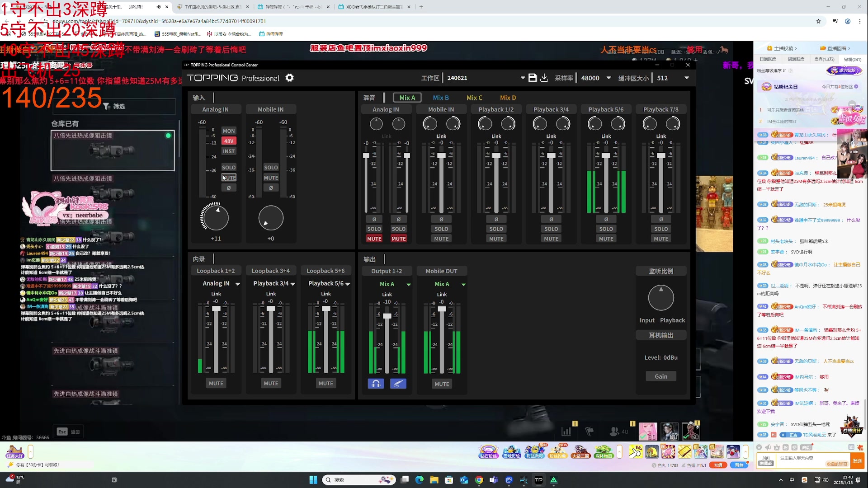Open the 森林物语 game icon
The height and width of the screenshot is (488, 868).
pyautogui.click(x=604, y=451)
